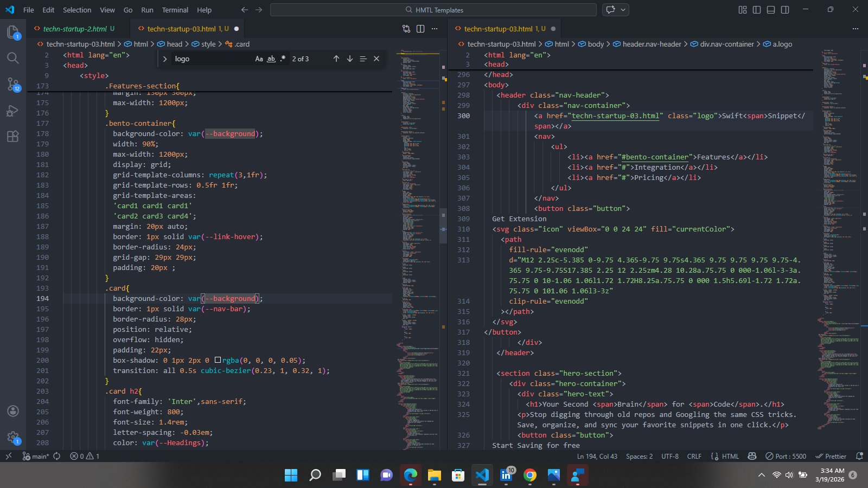The height and width of the screenshot is (488, 868).
Task: Click the Port : 5500 status button
Action: pos(786,456)
